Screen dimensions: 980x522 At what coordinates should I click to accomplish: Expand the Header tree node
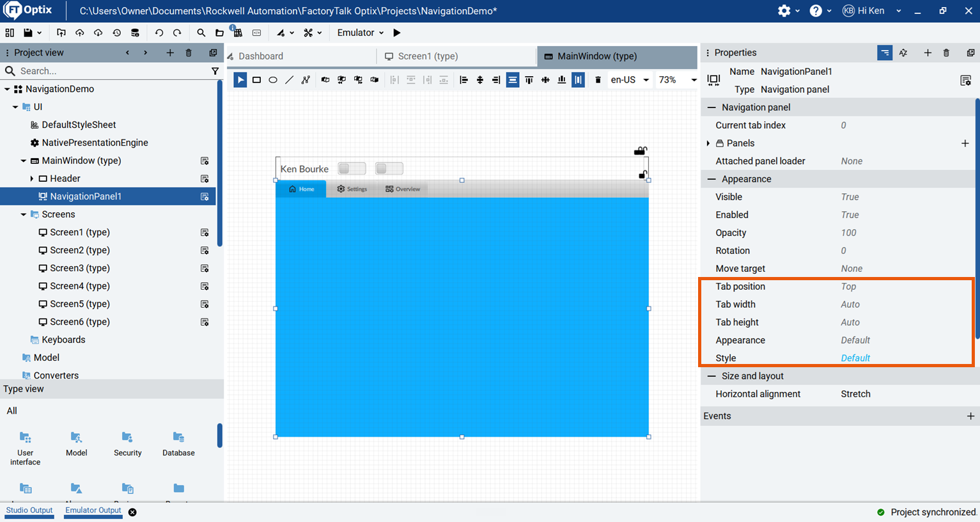click(32, 178)
